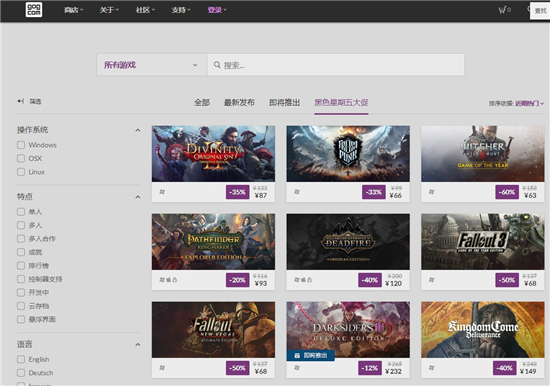Click the 搜索 search input field
This screenshot has width=550, height=386.
pyautogui.click(x=336, y=65)
